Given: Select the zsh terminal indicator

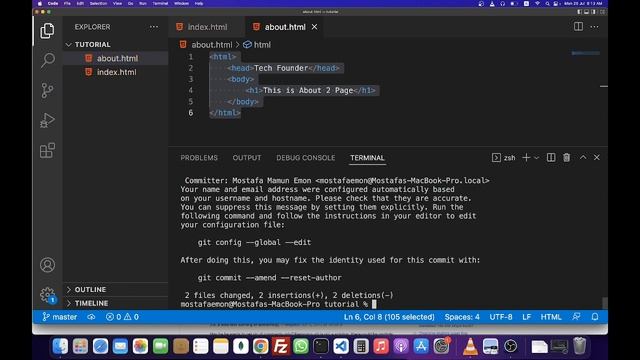Looking at the screenshot, I should click(504, 158).
